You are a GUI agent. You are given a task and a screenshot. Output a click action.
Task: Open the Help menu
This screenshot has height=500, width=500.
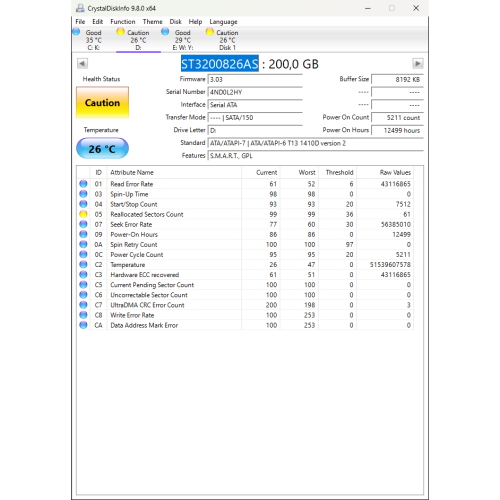195,22
